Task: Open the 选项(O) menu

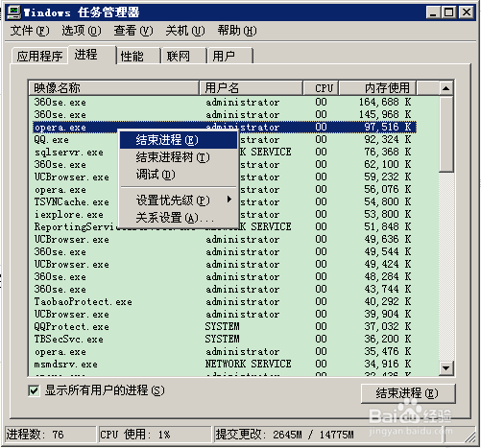Action: [x=82, y=31]
